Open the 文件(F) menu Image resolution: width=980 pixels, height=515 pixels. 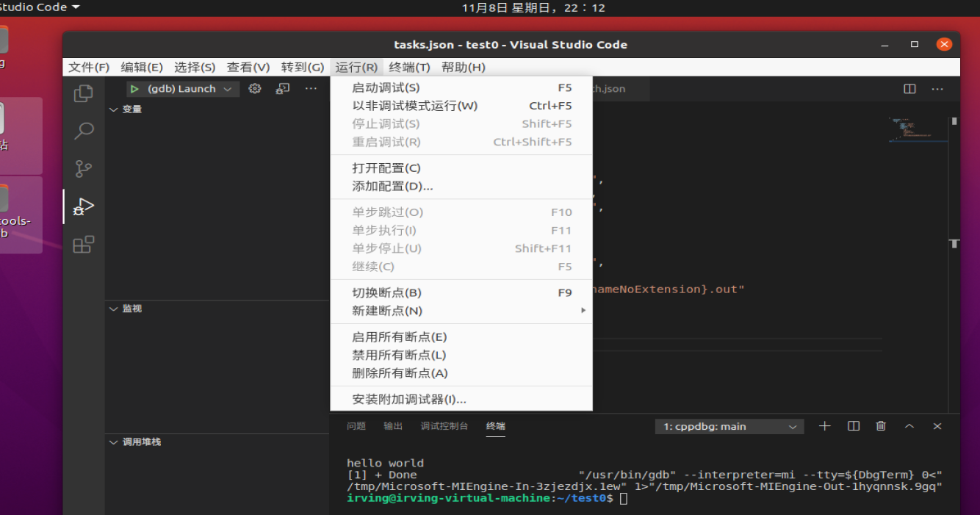coord(89,68)
